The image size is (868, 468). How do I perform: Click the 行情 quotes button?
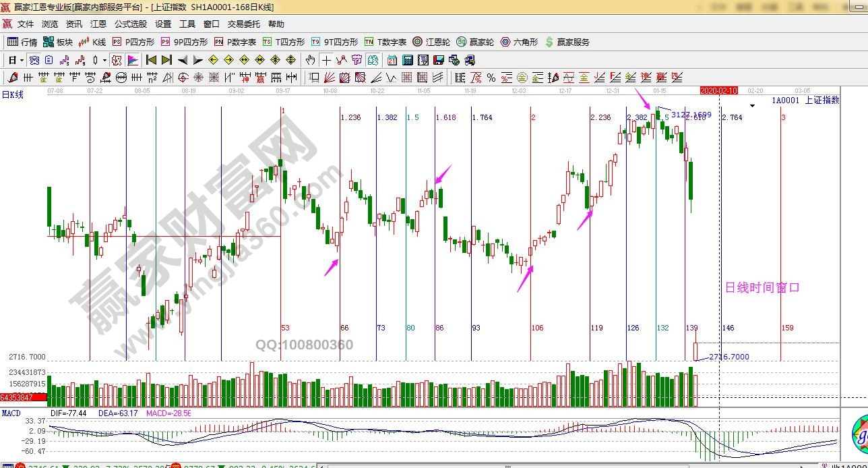(22, 42)
